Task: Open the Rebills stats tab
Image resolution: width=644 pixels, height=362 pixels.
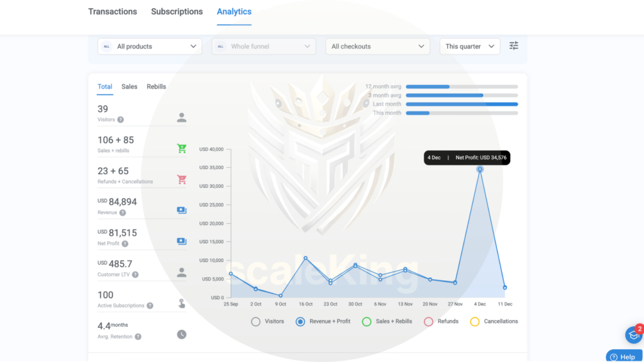Action: [157, 87]
